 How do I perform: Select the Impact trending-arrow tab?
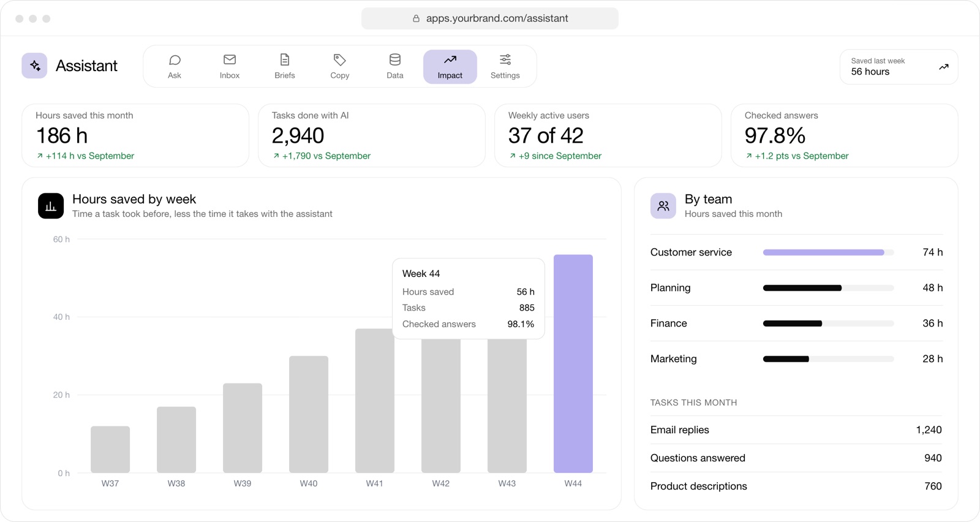pyautogui.click(x=450, y=67)
